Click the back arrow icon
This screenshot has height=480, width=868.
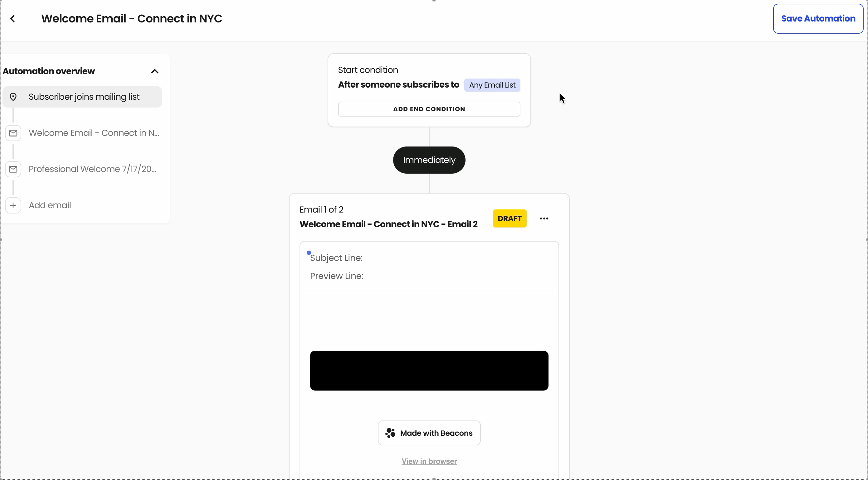coord(13,19)
